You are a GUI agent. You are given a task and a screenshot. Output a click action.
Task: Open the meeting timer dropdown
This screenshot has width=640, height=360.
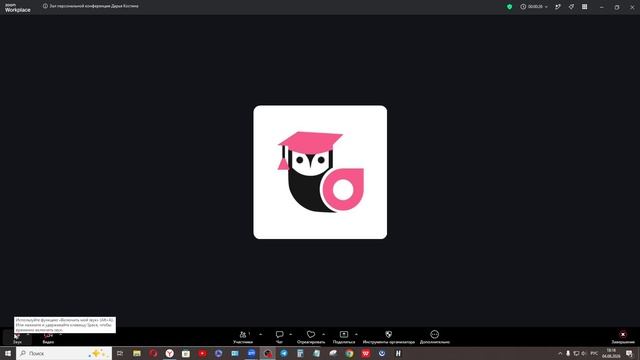(x=534, y=7)
